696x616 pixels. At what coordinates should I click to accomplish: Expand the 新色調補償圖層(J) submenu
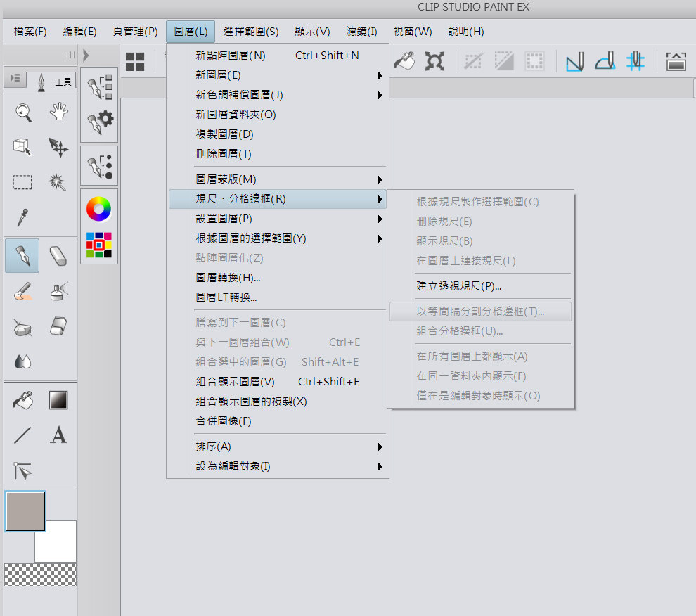(279, 95)
